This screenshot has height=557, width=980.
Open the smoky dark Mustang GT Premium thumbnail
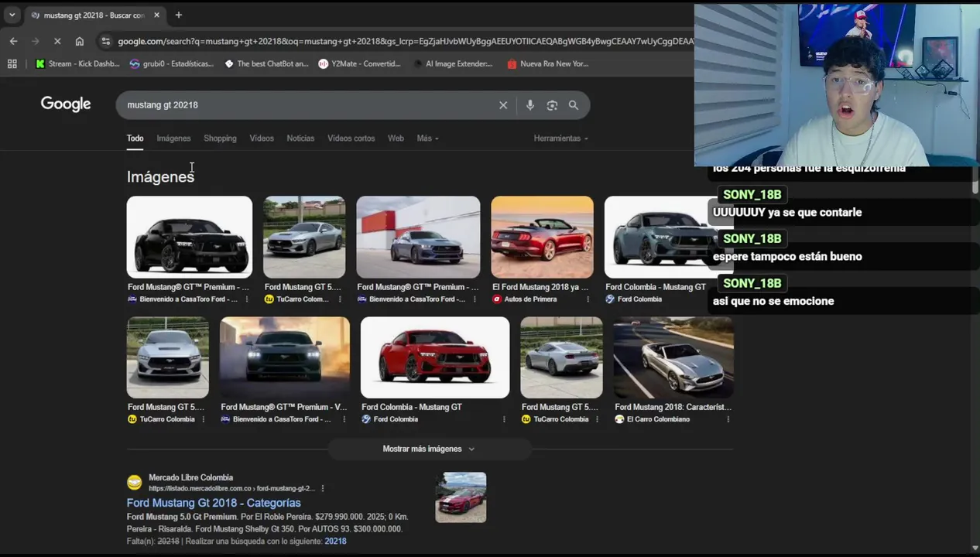click(285, 357)
